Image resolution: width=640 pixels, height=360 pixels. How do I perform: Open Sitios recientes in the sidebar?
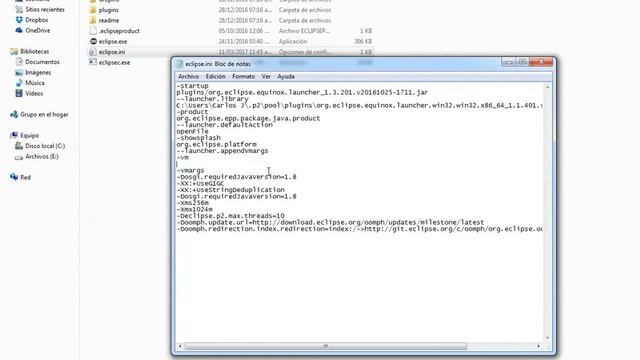(44, 9)
